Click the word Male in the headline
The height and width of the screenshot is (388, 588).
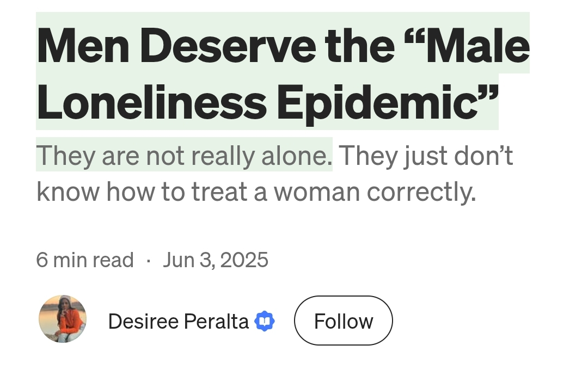pyautogui.click(x=478, y=46)
